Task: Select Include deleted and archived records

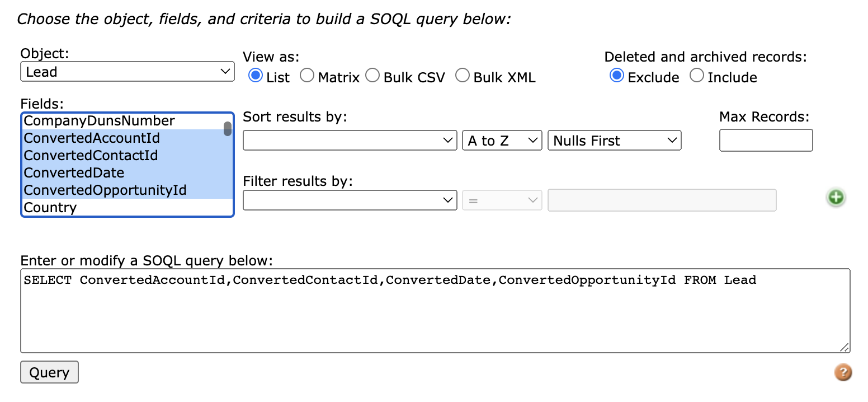Action: pos(697,76)
